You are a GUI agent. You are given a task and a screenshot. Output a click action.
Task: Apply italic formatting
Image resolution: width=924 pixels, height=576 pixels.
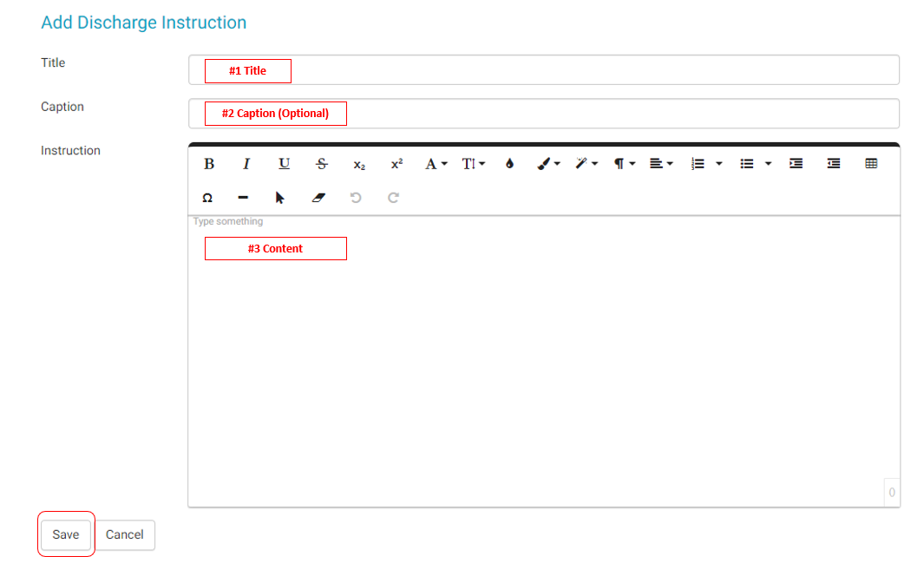click(x=246, y=164)
